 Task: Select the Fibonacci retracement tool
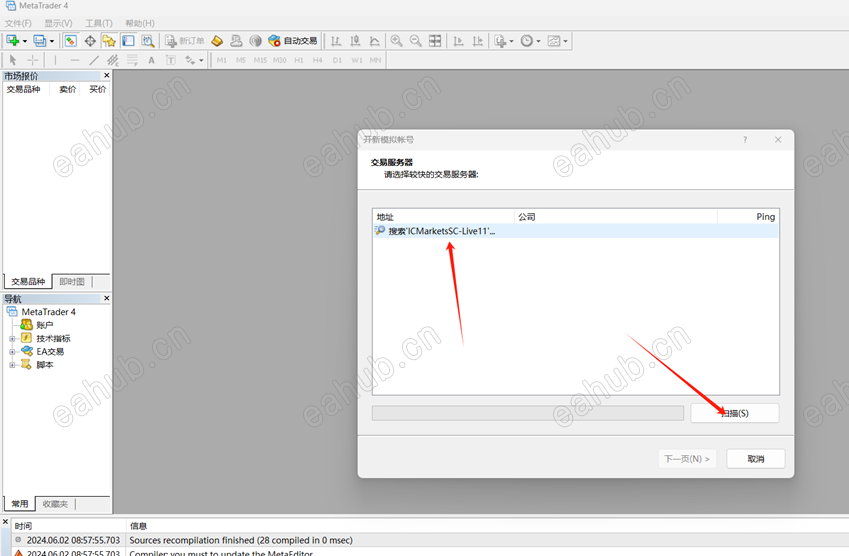pos(132,60)
